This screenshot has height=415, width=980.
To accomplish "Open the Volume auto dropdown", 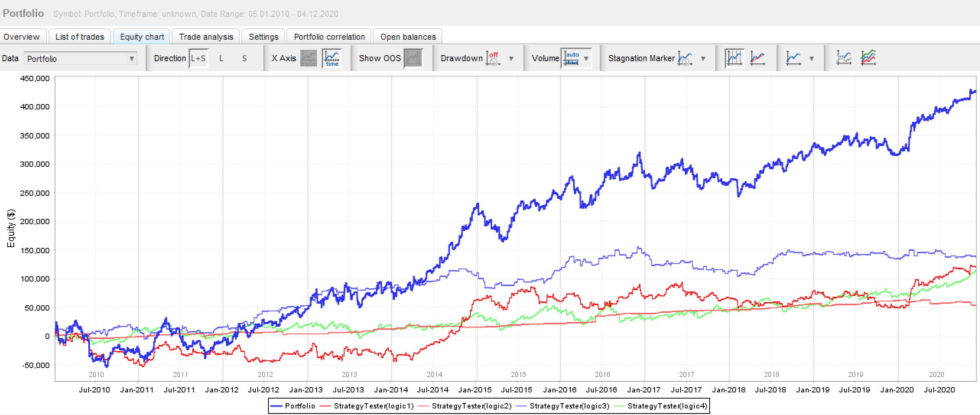I will pos(576,59).
